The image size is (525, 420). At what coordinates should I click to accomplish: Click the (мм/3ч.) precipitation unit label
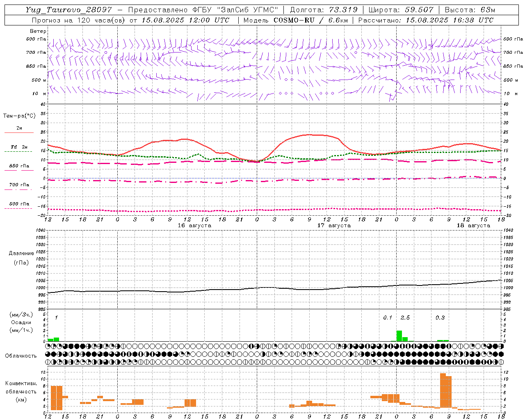click(x=21, y=315)
